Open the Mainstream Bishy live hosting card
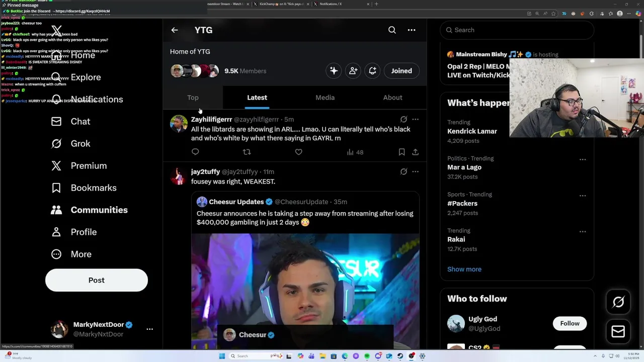Viewport: 644px width, 362px height. click(478, 64)
